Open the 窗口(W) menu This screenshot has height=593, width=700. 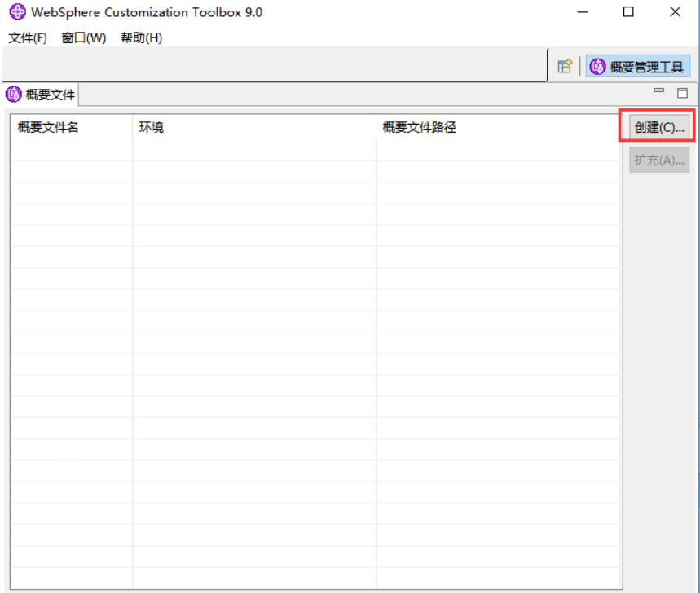pos(83,38)
